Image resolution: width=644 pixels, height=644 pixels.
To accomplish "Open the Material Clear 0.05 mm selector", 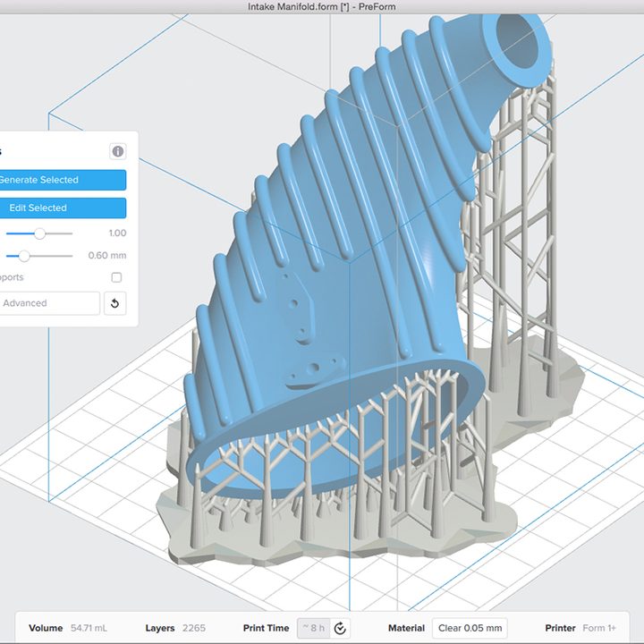I will 470,629.
